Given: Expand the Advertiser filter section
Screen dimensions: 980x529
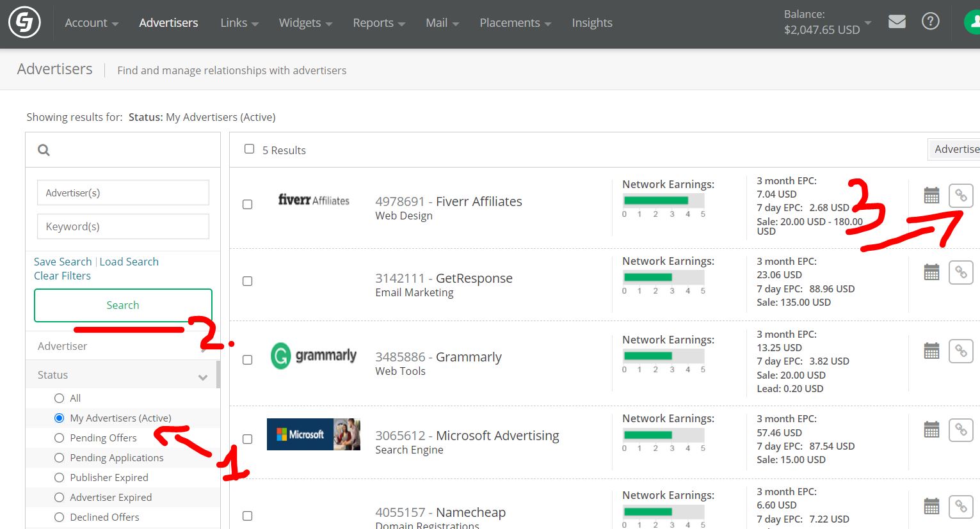Looking at the screenshot, I should point(122,346).
